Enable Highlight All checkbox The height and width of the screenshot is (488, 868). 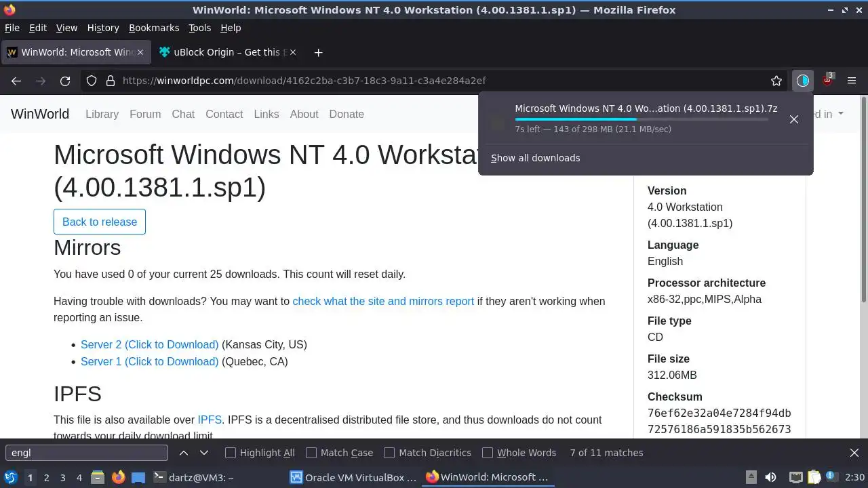tap(231, 453)
